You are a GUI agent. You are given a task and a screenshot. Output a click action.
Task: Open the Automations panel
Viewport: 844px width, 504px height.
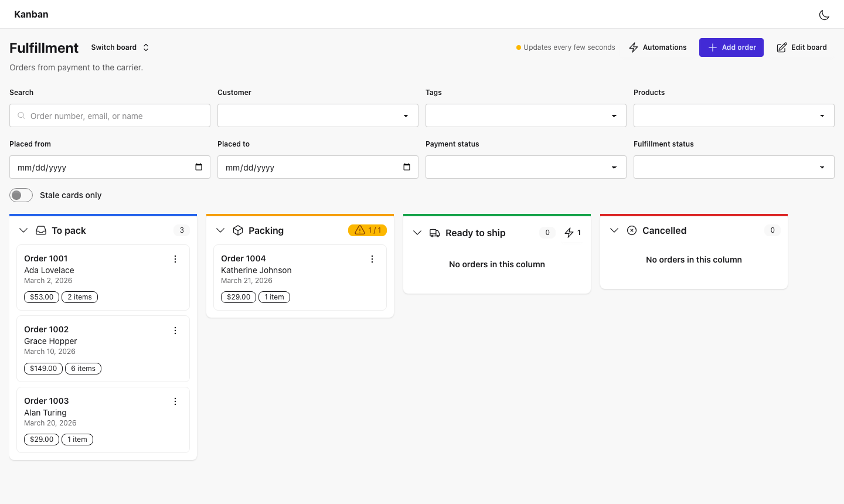click(x=658, y=47)
